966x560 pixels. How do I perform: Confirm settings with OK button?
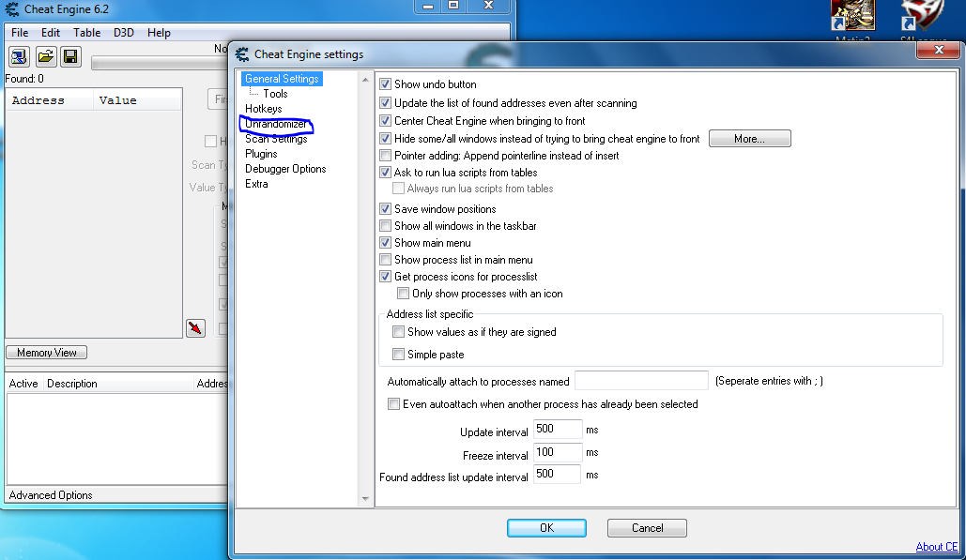(x=546, y=528)
